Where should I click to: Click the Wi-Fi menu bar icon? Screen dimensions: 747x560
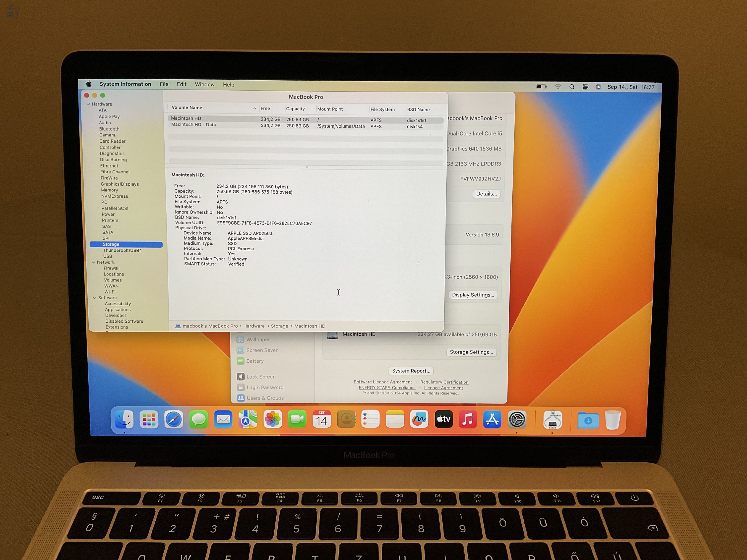558,87
